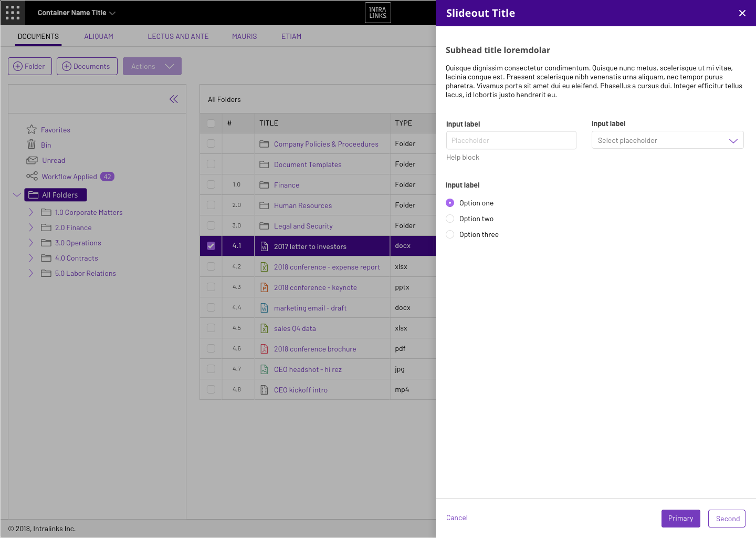The width and height of the screenshot is (756, 538).
Task: Select the Option one radio button
Action: coord(450,203)
